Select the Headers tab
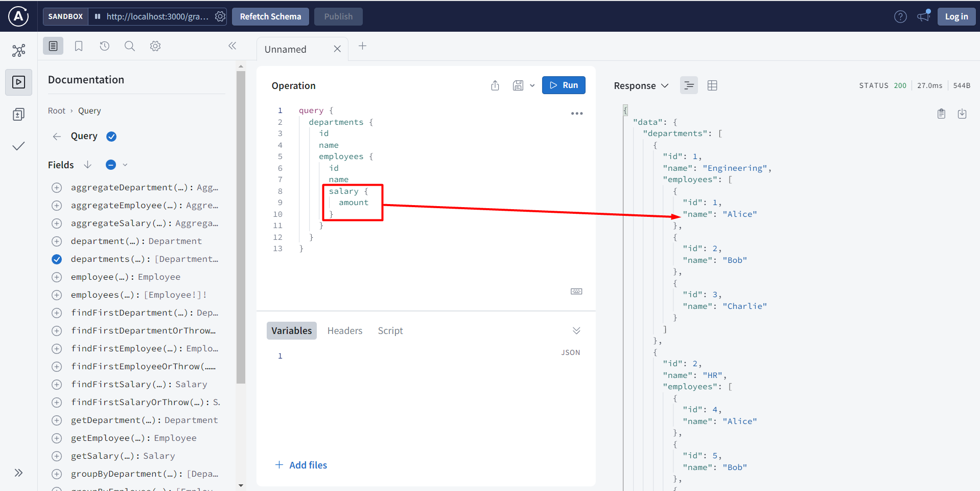 (x=345, y=331)
